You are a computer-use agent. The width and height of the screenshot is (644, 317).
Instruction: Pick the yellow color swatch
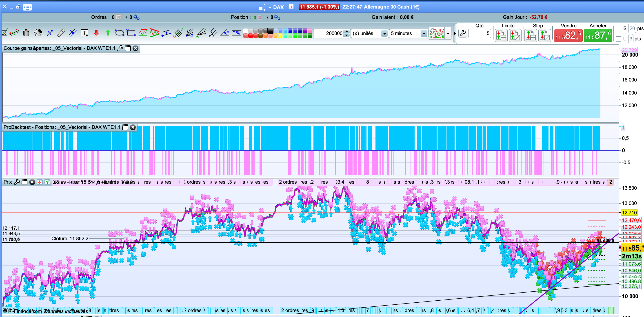pyautogui.click(x=280, y=36)
